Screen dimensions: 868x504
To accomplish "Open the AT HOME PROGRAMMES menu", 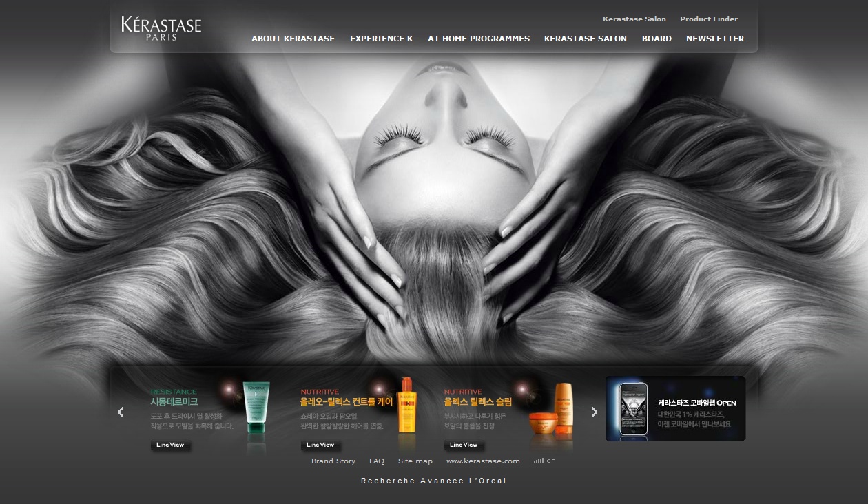I will coord(479,39).
